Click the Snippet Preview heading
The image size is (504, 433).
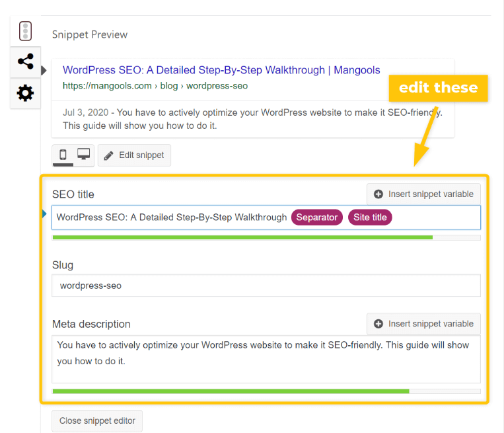(x=90, y=35)
